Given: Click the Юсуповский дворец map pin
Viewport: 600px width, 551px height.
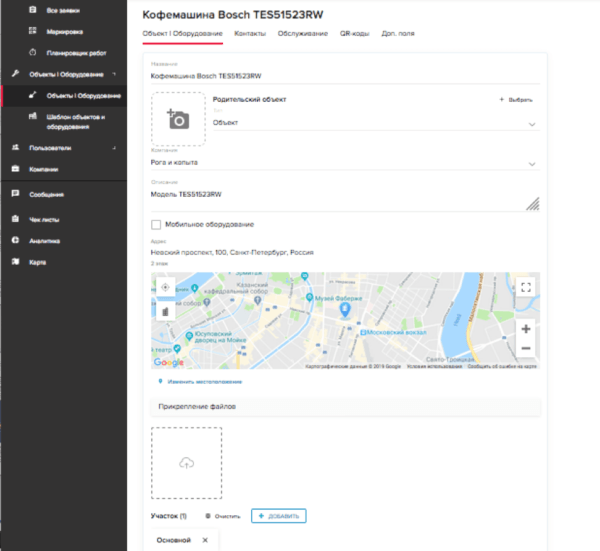Looking at the screenshot, I should [x=189, y=336].
